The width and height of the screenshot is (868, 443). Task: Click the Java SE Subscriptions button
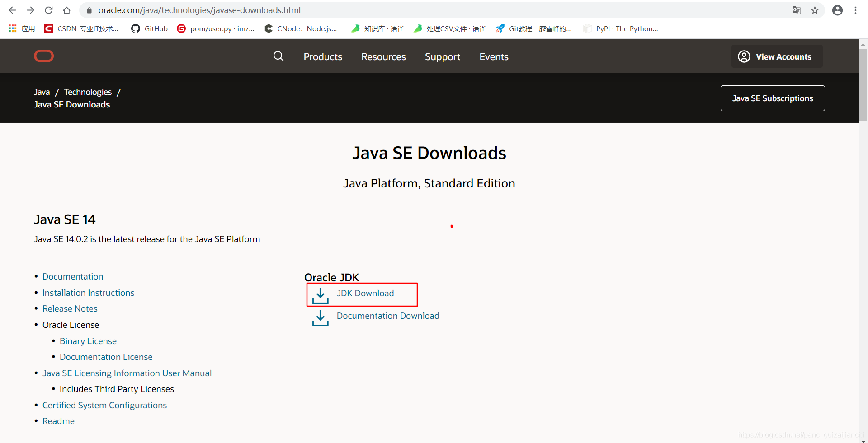point(773,98)
